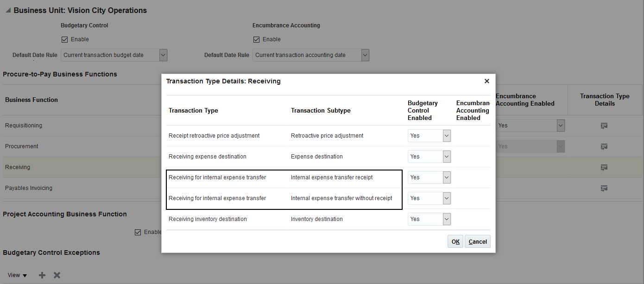Close the Transaction Type Details dialog
This screenshot has width=644, height=284.
point(486,81)
